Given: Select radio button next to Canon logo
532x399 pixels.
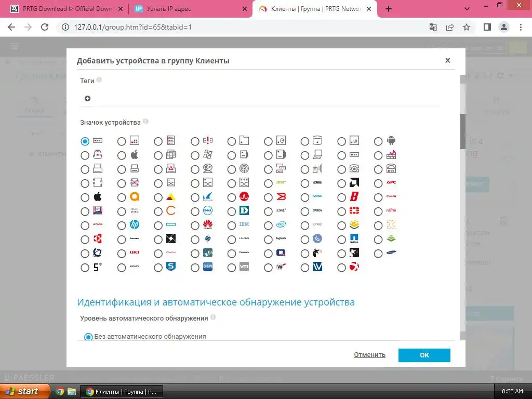Looking at the screenshot, I should click(x=378, y=197).
